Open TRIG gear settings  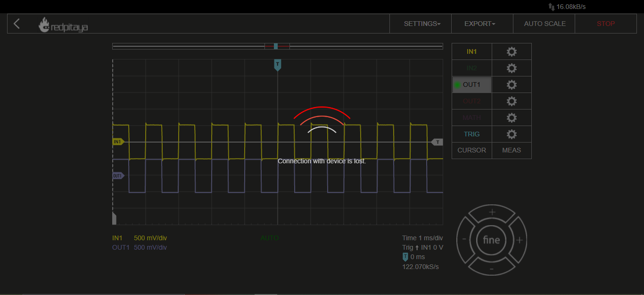[x=512, y=135]
